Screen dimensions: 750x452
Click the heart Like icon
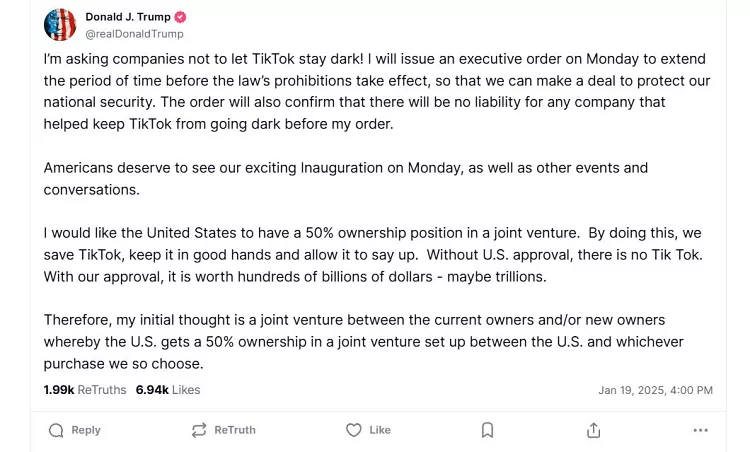(354, 430)
